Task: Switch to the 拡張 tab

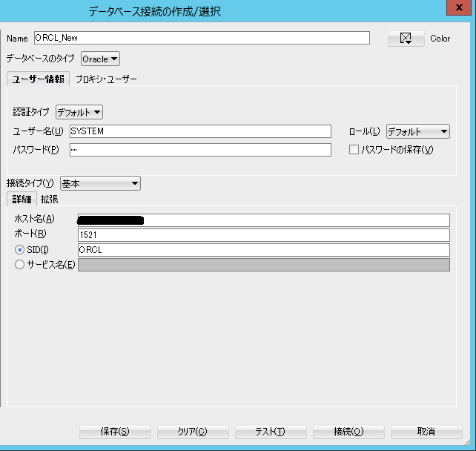Action: click(50, 200)
